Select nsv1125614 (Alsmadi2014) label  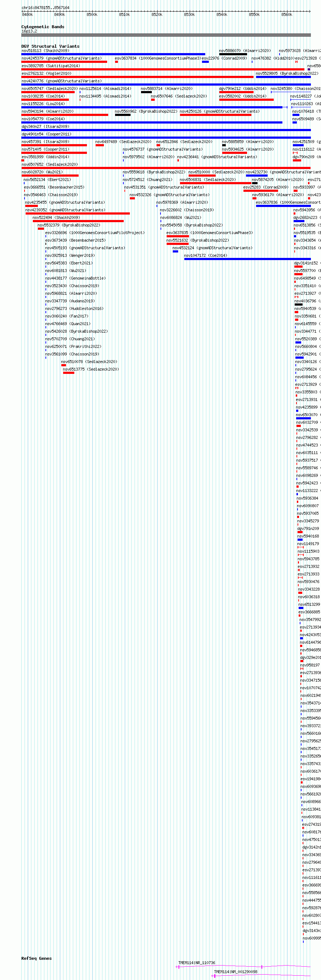click(105, 88)
